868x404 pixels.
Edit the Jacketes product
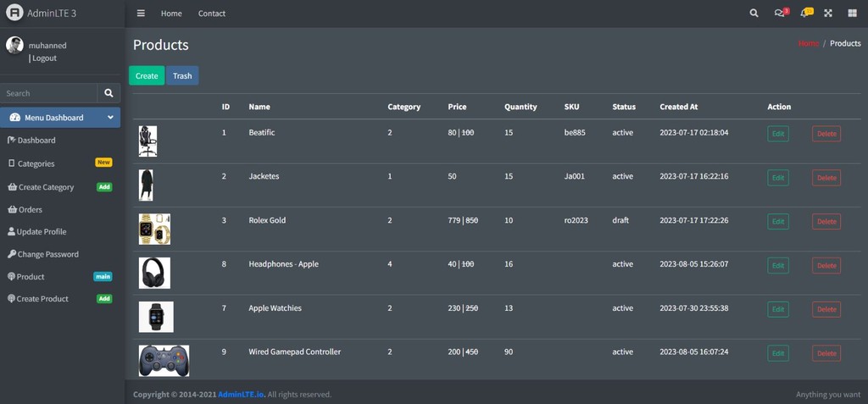pyautogui.click(x=778, y=178)
